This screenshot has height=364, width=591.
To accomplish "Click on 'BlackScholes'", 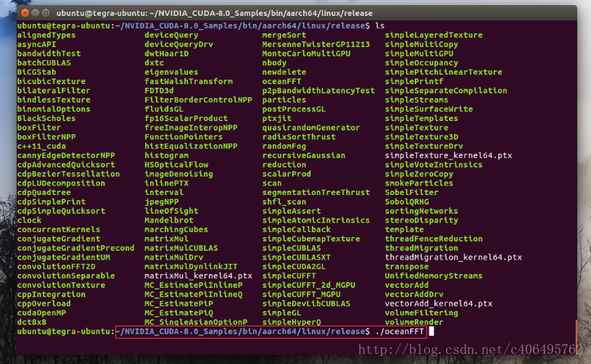I will pyautogui.click(x=46, y=118).
